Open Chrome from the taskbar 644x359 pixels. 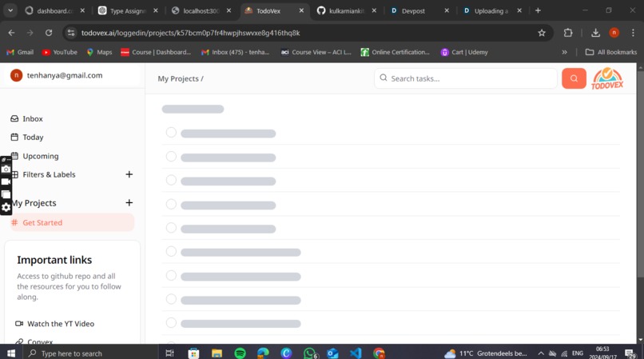point(379,353)
